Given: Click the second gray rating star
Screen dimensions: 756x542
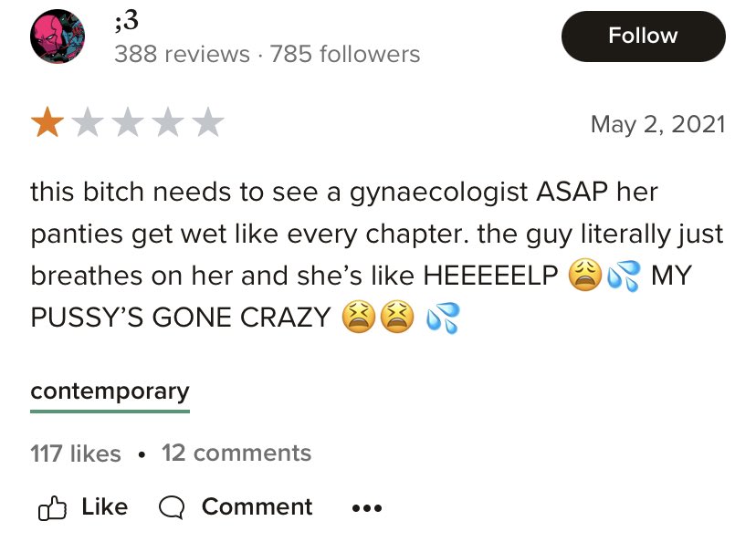Looking at the screenshot, I should (x=88, y=122).
